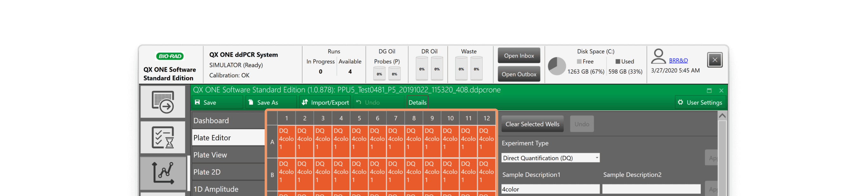Open the data analysis graph sidebar icon
The width and height of the screenshot is (868, 196).
163,173
